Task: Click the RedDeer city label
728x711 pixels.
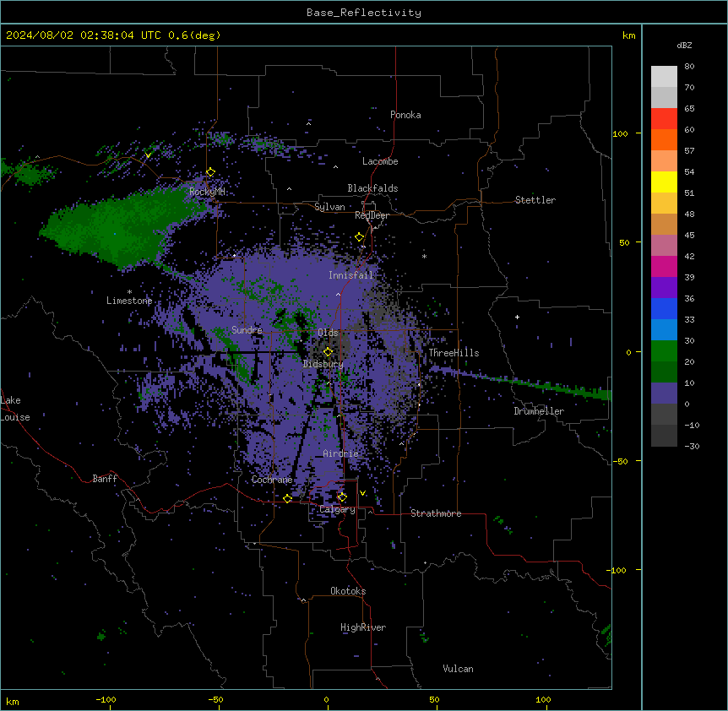Action: [372, 215]
